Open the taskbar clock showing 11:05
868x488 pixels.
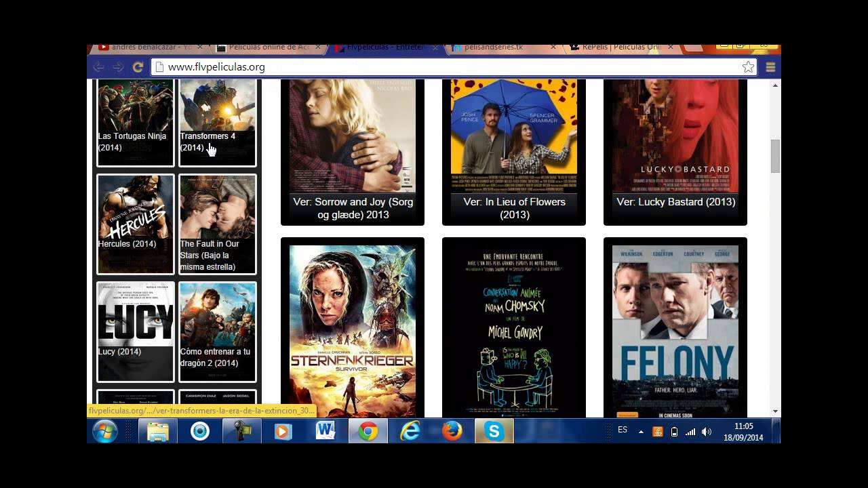(743, 432)
